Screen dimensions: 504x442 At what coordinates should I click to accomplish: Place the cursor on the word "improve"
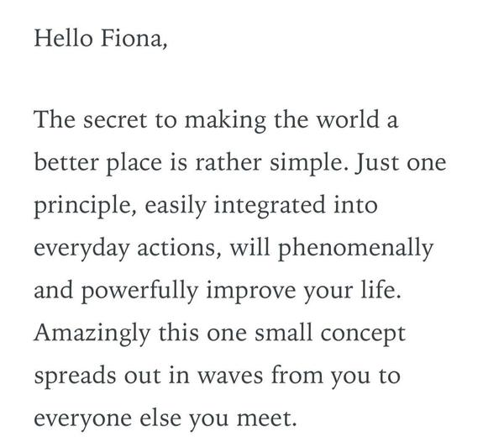pos(258,289)
